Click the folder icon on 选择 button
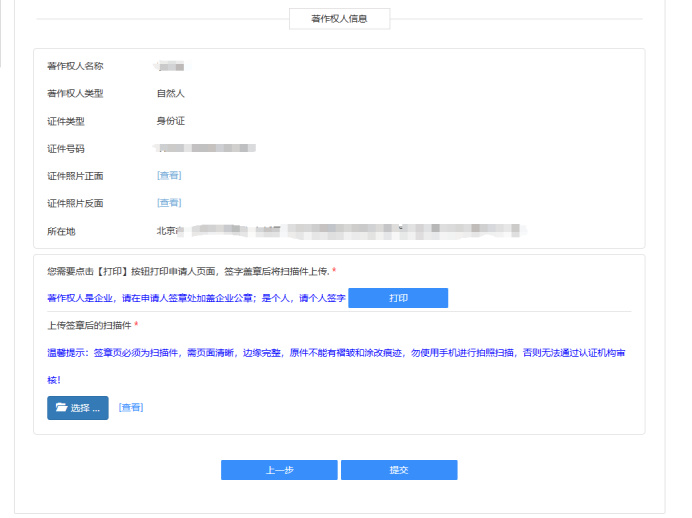The height and width of the screenshot is (518, 692). 61,407
